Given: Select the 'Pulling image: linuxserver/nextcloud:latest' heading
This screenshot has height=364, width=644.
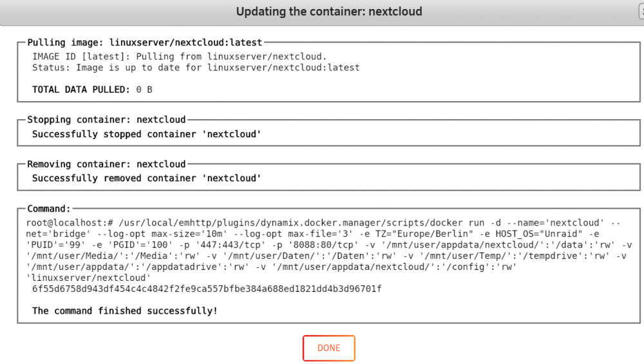Looking at the screenshot, I should pyautogui.click(x=144, y=43).
